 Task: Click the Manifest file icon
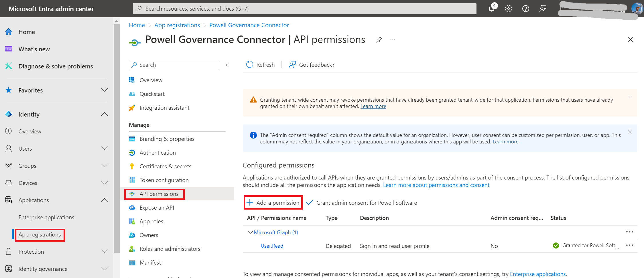point(132,263)
